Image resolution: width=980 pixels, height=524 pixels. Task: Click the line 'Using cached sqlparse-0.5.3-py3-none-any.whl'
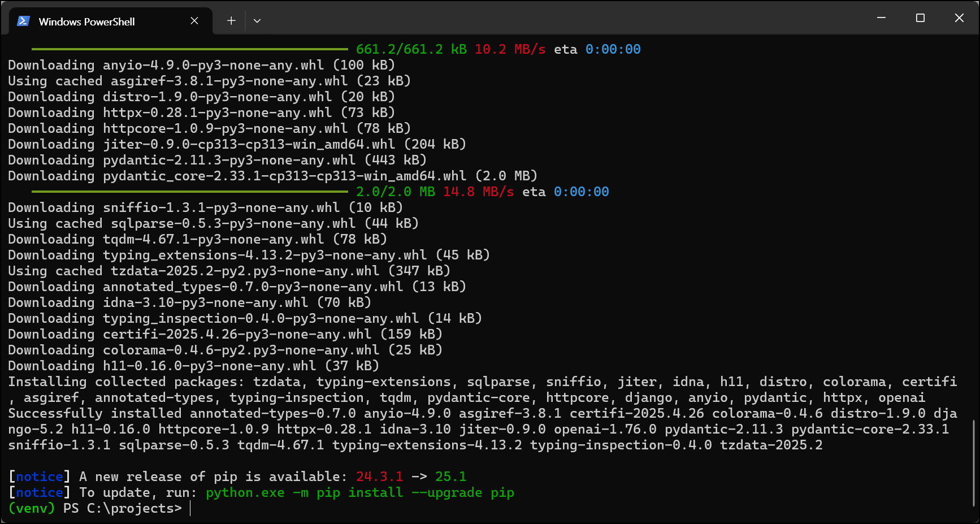(x=214, y=223)
